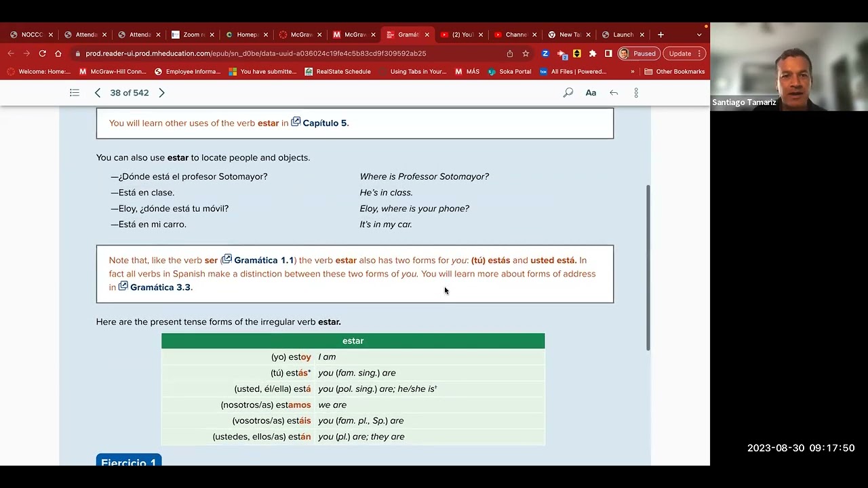Open the Using Tabs in Your bookmark
The width and height of the screenshot is (868, 488).
click(413, 72)
